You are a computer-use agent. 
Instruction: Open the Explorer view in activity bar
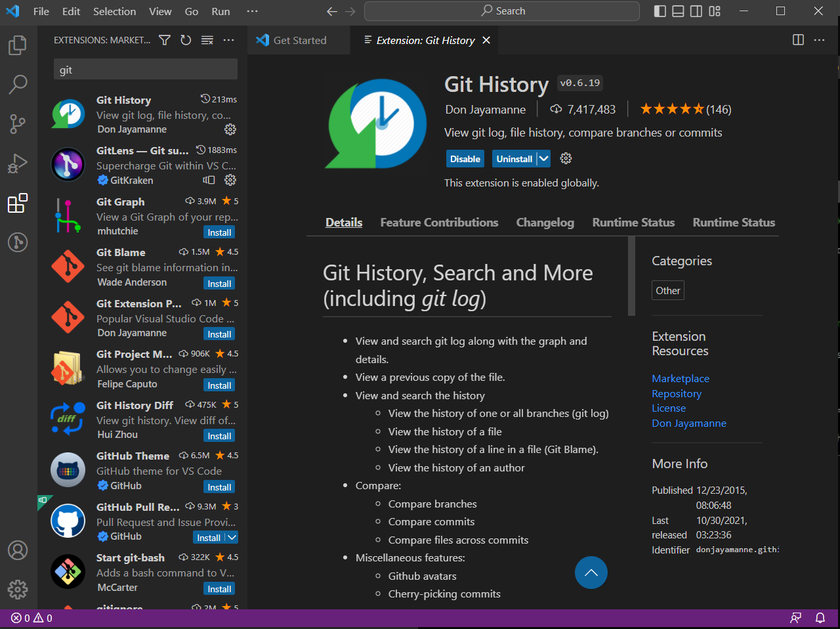(18, 45)
